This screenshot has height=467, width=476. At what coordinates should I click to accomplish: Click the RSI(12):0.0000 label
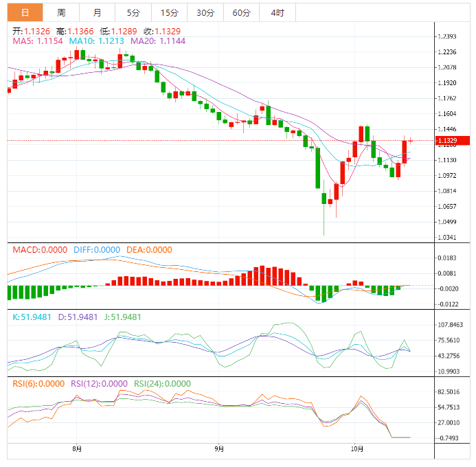(99, 384)
